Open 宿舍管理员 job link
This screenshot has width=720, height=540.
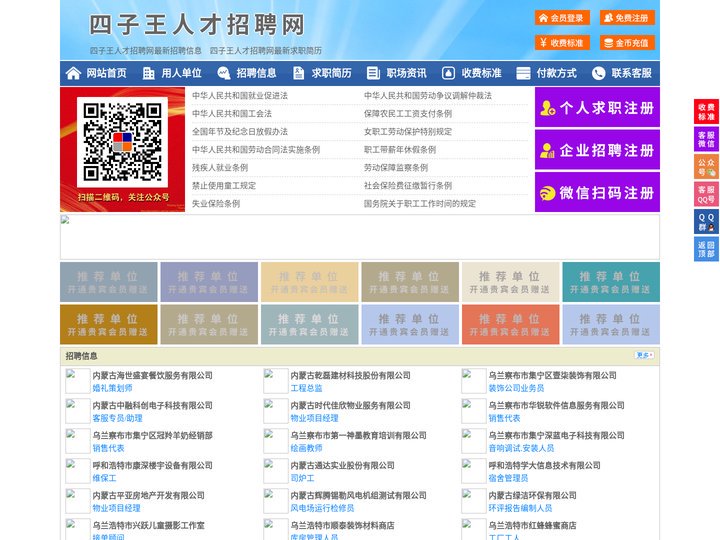point(508,478)
